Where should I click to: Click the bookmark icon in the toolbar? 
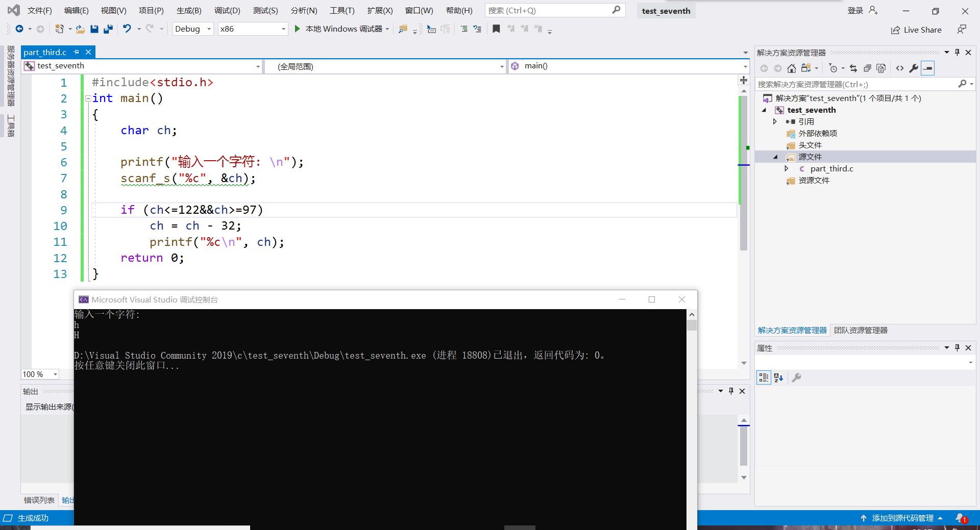point(496,29)
